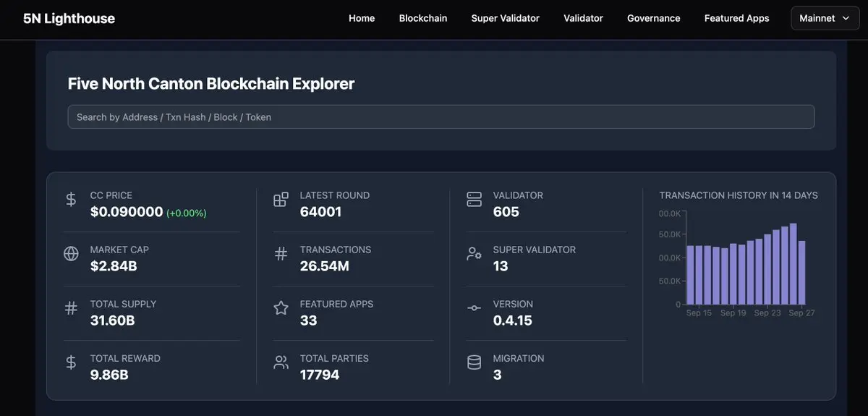Click the super validator count 13
Viewport: 868px width, 416px height.
pyautogui.click(x=501, y=266)
